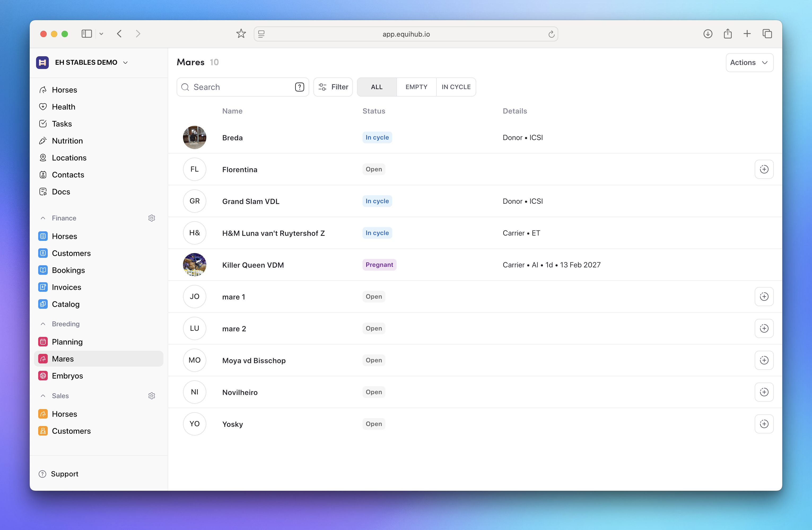Open Finance section settings gear
812x530 pixels.
(x=152, y=218)
